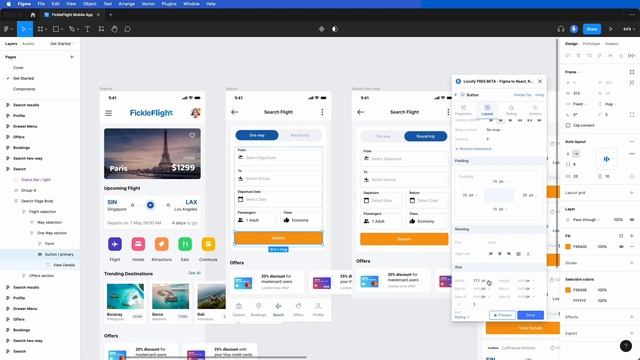The image size is (640, 360).
Task: Select the Cover page
Action: pos(18,68)
